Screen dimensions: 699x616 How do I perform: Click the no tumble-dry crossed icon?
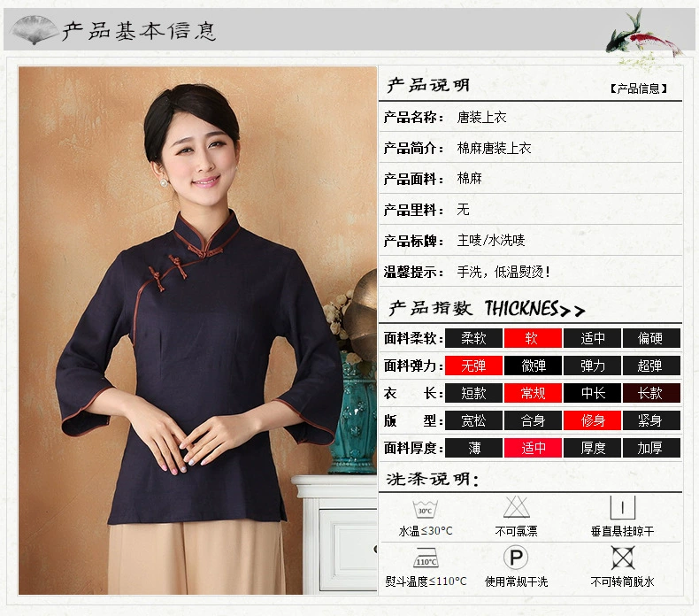pos(622,558)
